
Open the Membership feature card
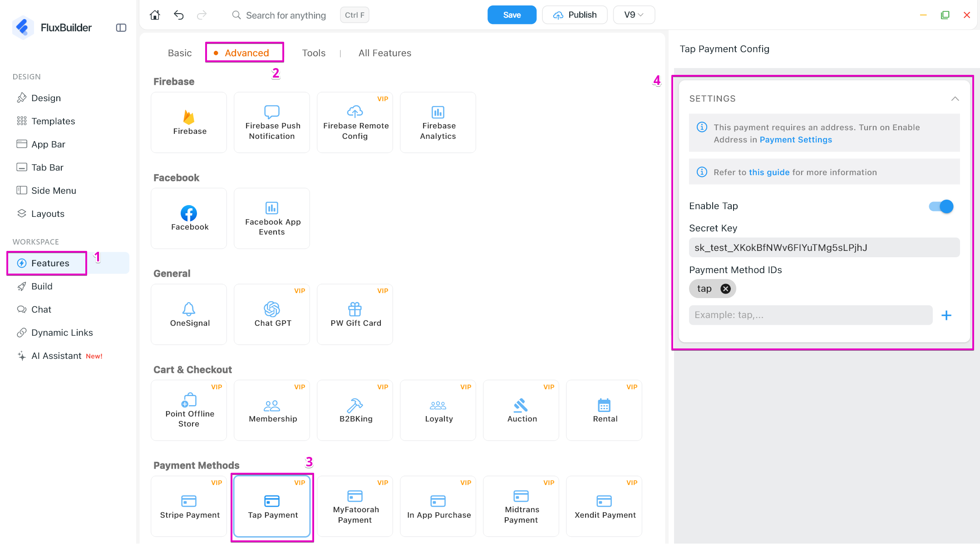coord(272,410)
